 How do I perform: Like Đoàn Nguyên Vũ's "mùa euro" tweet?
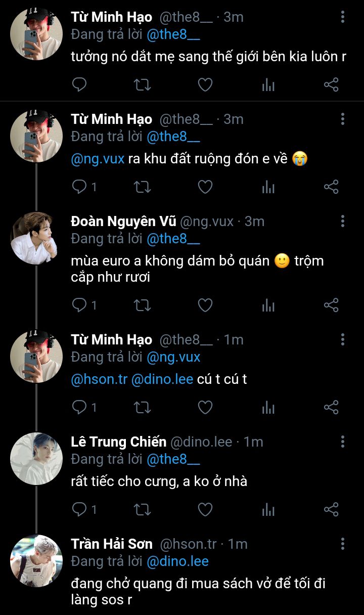coord(205,305)
